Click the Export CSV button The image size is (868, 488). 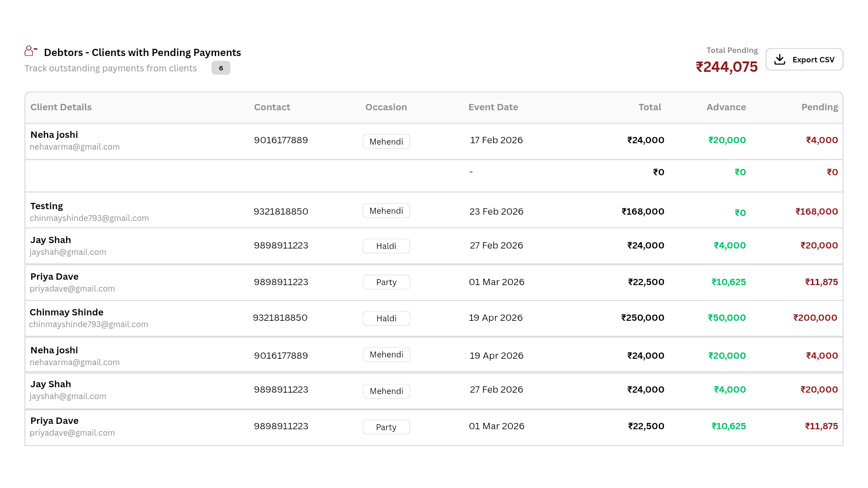click(x=804, y=59)
